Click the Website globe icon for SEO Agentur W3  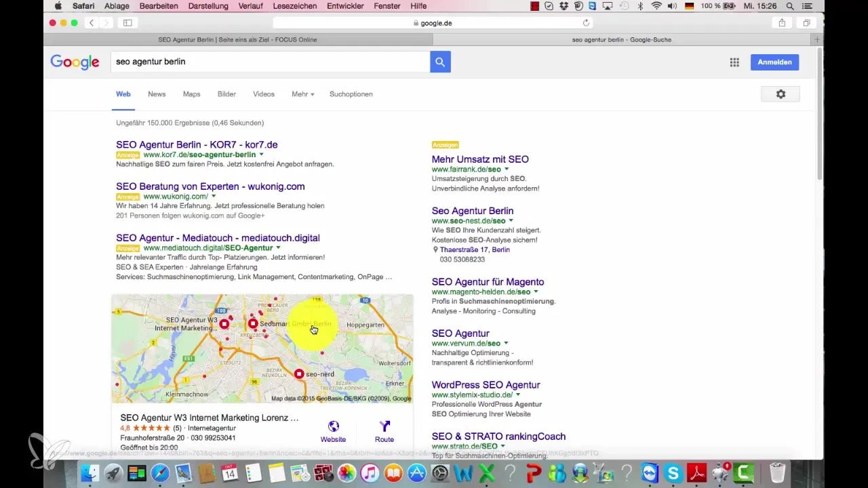(333, 426)
